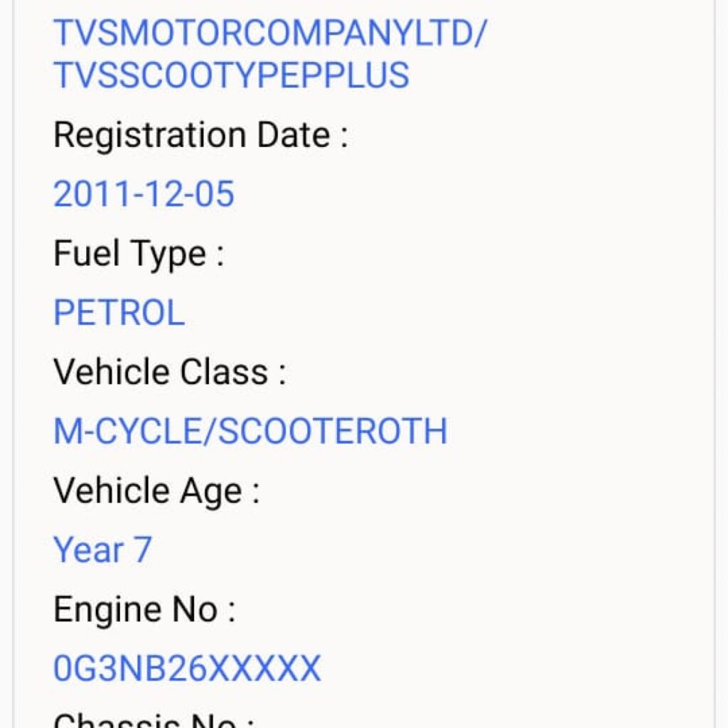The width and height of the screenshot is (728, 728).
Task: Select the Year 7 age value
Action: (102, 550)
